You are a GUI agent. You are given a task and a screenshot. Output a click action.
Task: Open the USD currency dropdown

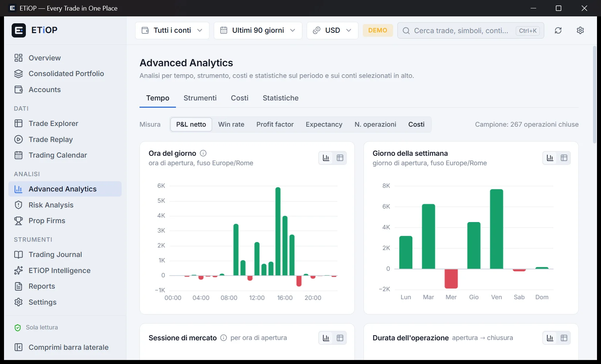point(333,31)
